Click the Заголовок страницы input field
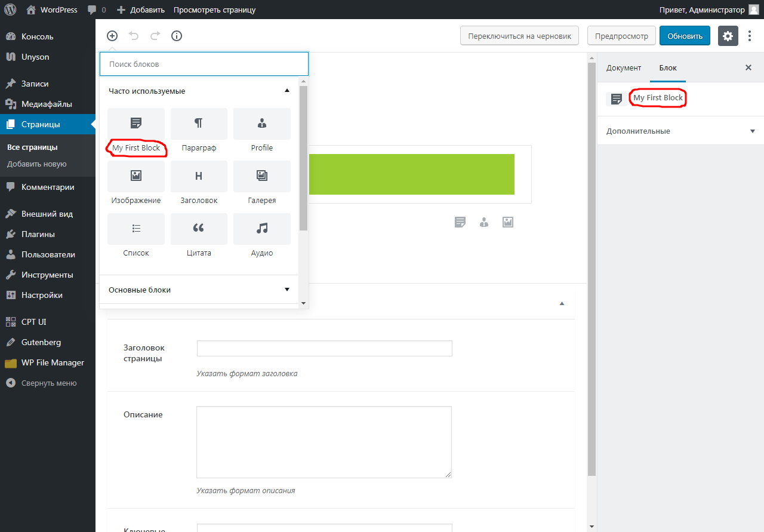Screen dimensions: 764x532 324,348
